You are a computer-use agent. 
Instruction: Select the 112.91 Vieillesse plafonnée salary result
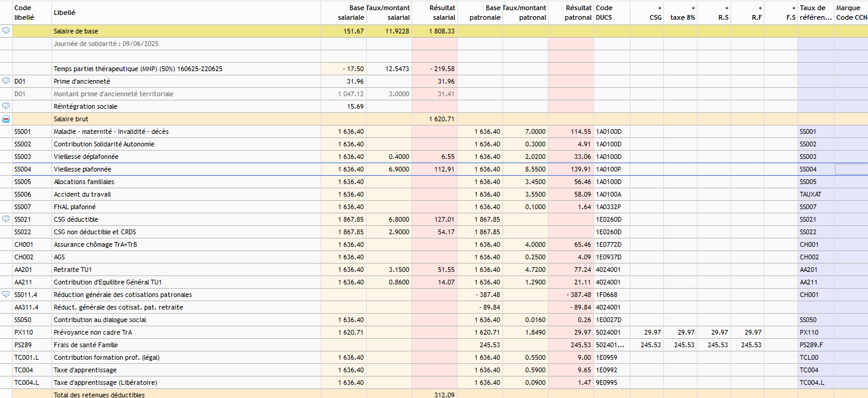[434, 169]
